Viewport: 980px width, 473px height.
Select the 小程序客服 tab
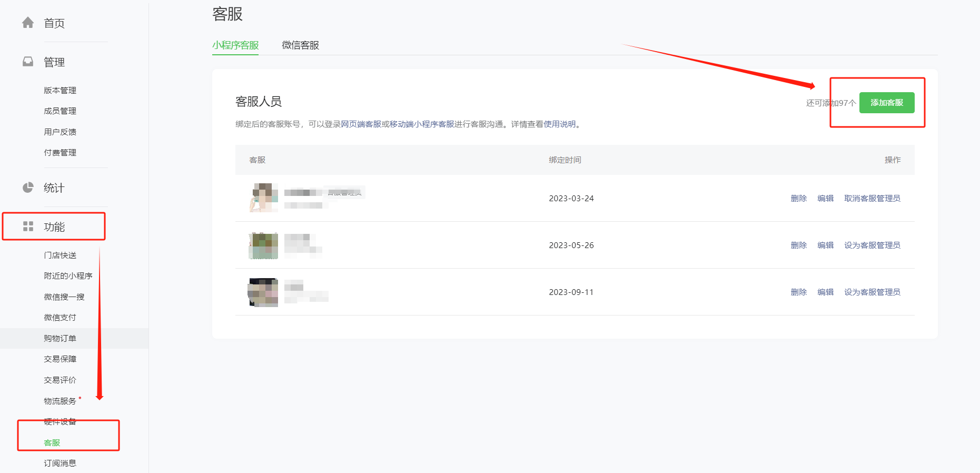(x=235, y=45)
